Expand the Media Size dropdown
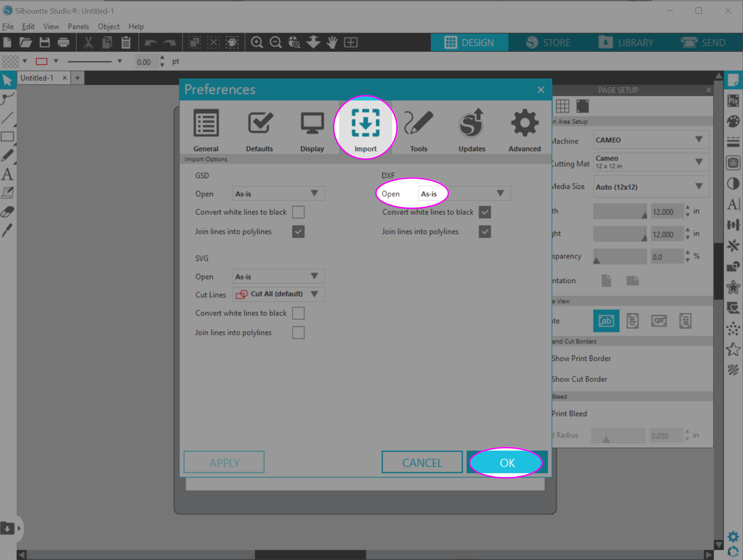Image resolution: width=743 pixels, height=560 pixels. (651, 187)
